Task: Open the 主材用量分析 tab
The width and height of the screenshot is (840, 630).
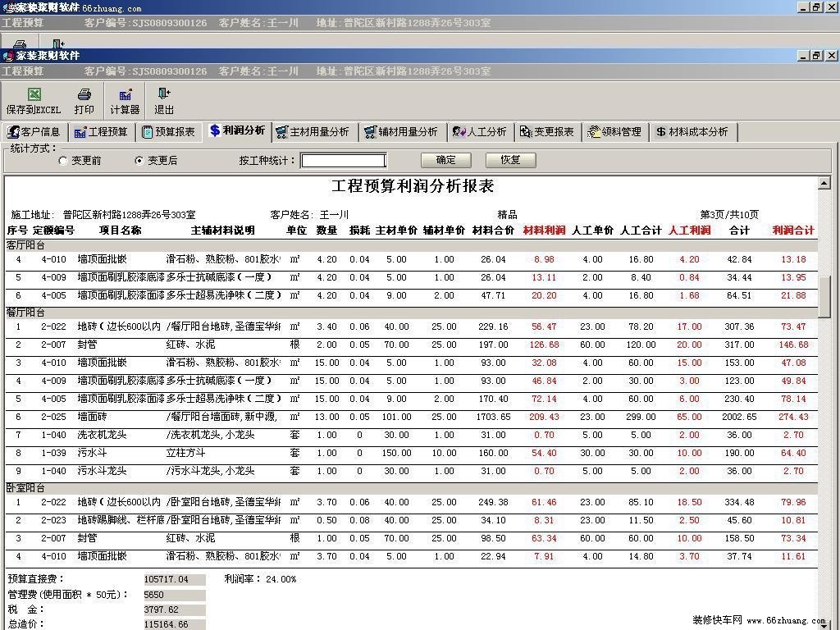Action: [x=314, y=132]
